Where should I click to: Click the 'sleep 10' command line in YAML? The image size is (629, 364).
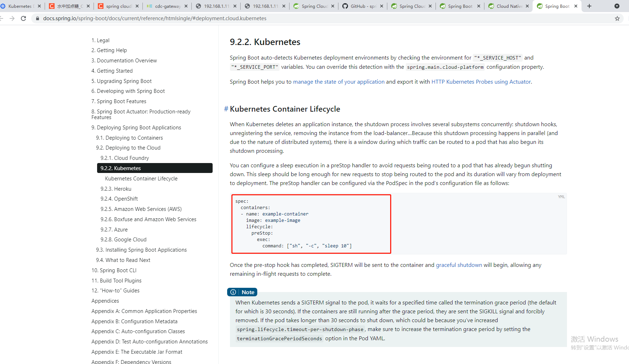click(307, 246)
